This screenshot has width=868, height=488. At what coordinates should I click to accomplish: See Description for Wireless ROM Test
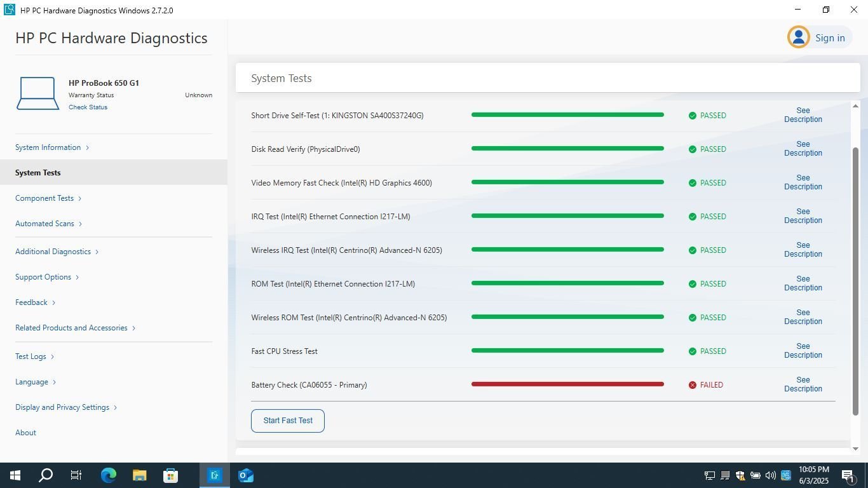(x=803, y=317)
